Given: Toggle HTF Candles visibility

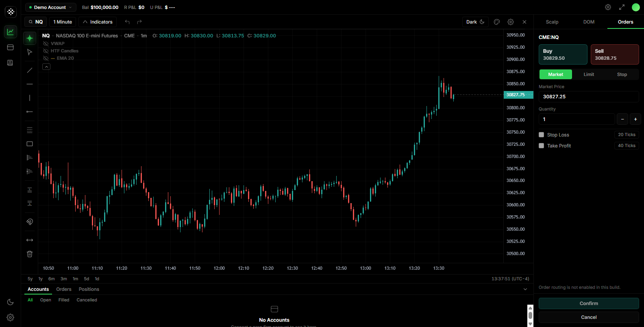Looking at the screenshot, I should (46, 51).
